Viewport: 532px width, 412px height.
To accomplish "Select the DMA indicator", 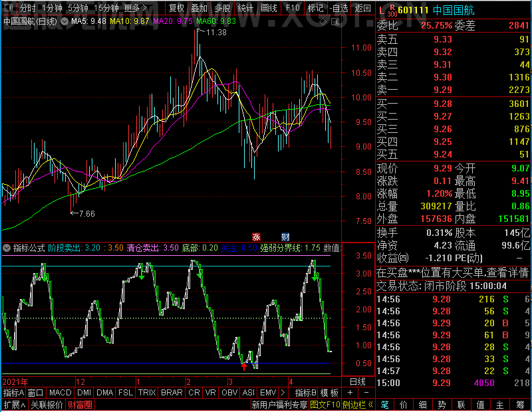I will tap(104, 393).
